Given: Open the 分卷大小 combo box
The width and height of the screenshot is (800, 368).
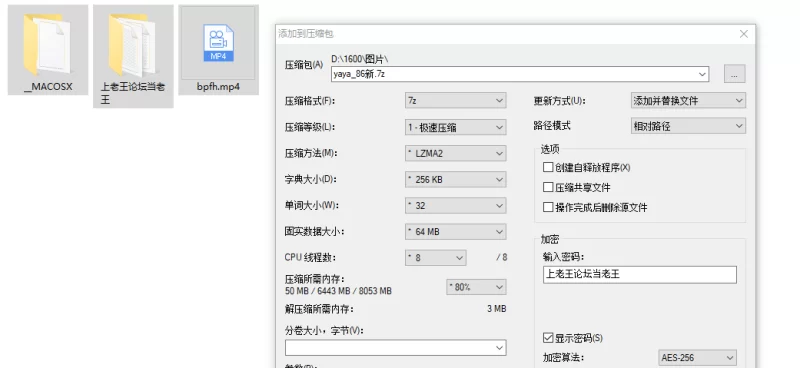Looking at the screenshot, I should [395, 348].
